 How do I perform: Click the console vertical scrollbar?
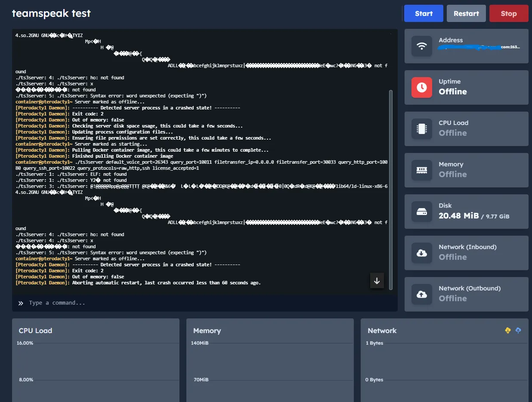(391, 190)
